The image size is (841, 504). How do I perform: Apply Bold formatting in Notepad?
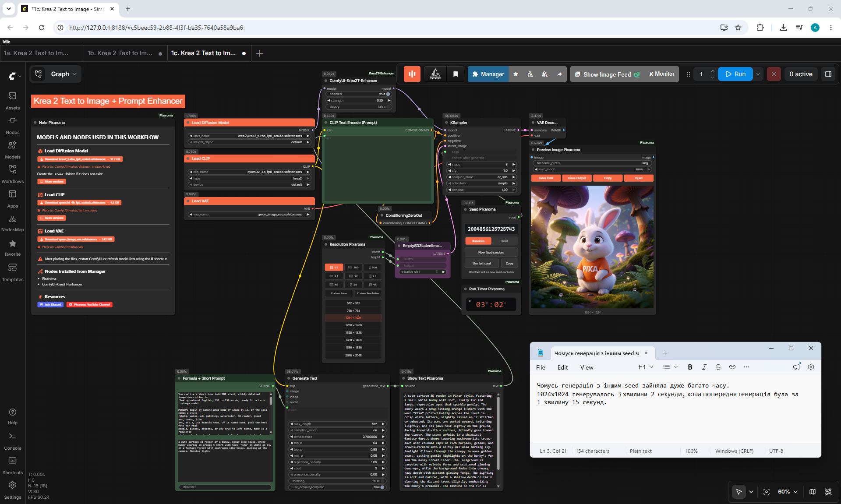point(690,367)
